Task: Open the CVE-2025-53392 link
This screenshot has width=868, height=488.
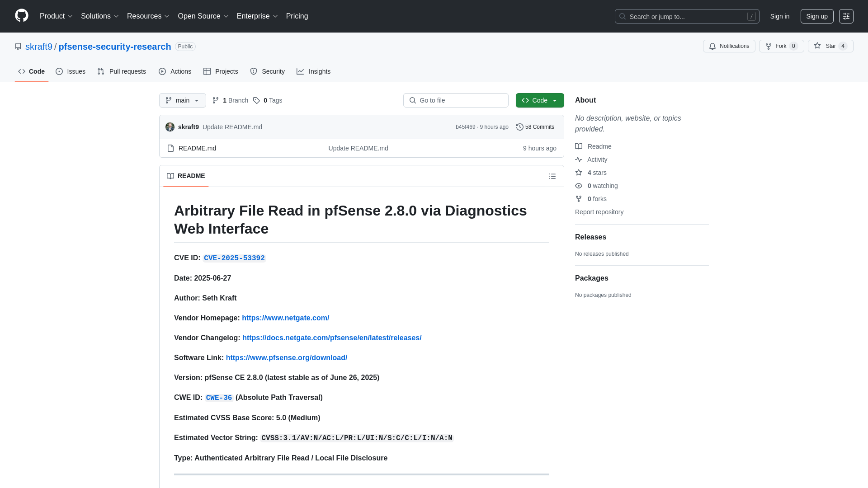Action: click(x=234, y=258)
